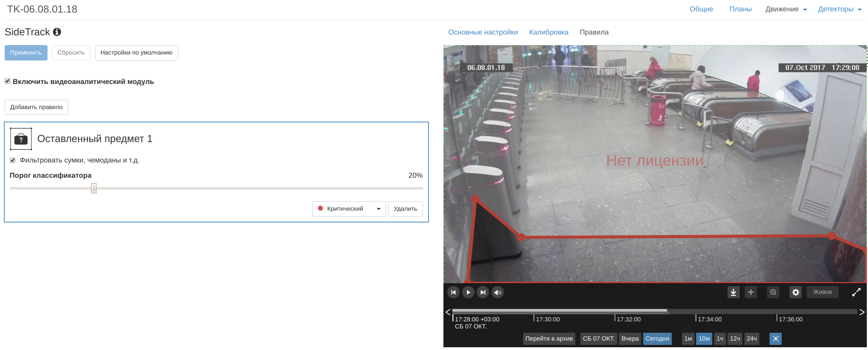This screenshot has height=350, width=868.
Task: Click the download video icon
Action: [733, 292]
